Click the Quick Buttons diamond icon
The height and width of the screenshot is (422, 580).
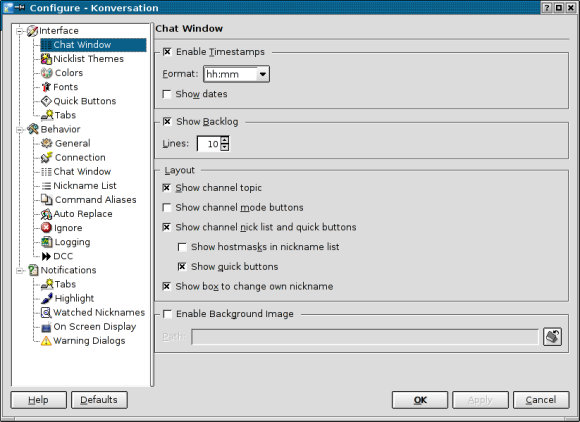point(46,101)
